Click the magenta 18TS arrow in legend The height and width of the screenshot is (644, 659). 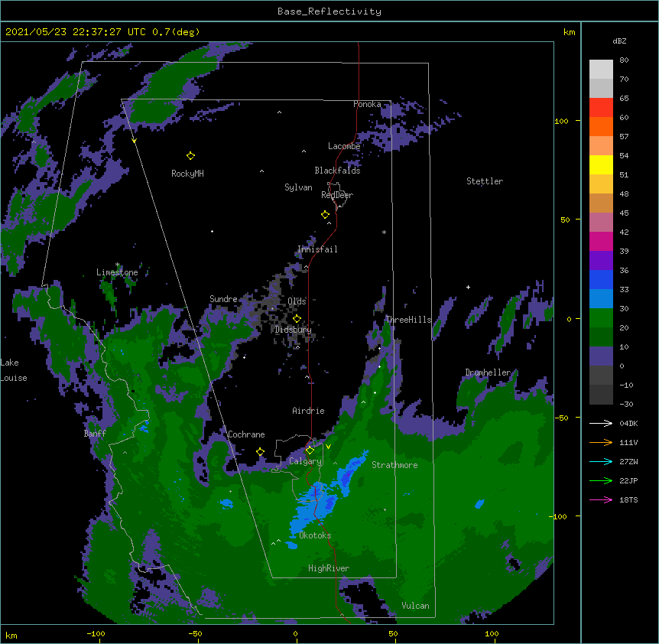point(601,499)
